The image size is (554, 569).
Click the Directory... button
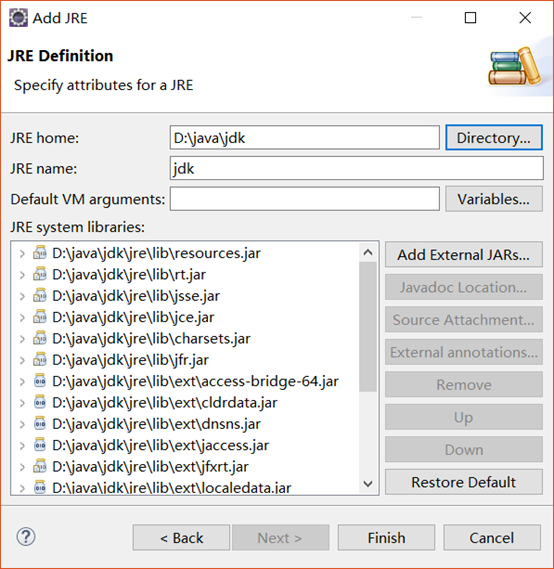(x=494, y=138)
